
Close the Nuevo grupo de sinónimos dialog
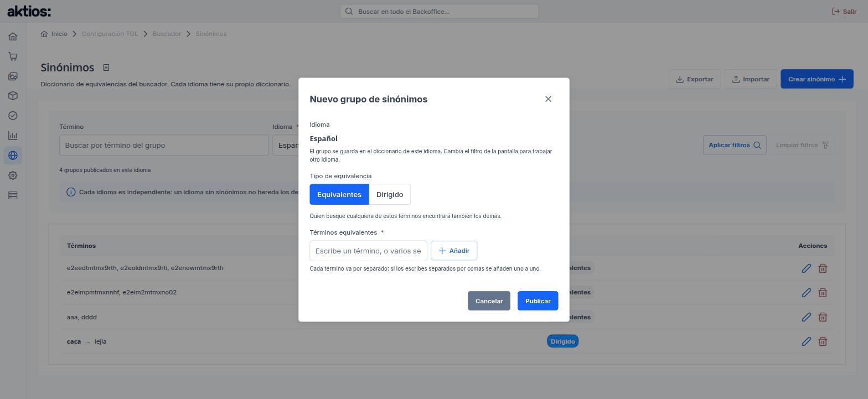pyautogui.click(x=548, y=99)
